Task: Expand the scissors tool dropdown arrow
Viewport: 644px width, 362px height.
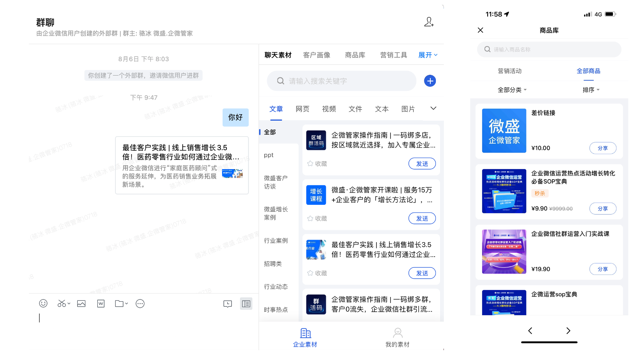Action: (x=69, y=304)
